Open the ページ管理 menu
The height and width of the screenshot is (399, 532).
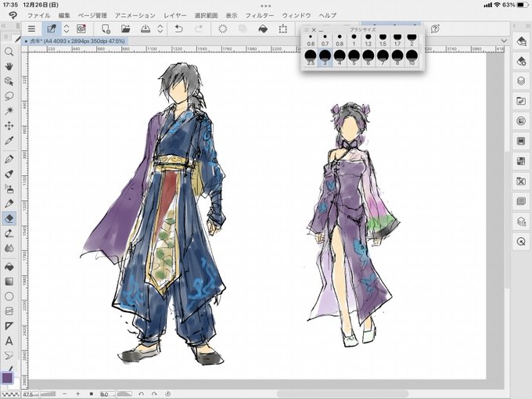(x=92, y=16)
